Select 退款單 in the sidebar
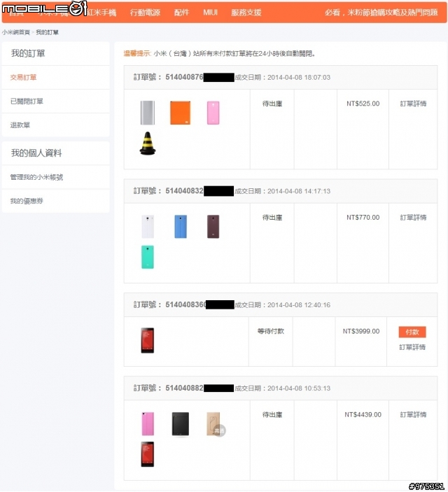448x492 pixels. (x=20, y=125)
